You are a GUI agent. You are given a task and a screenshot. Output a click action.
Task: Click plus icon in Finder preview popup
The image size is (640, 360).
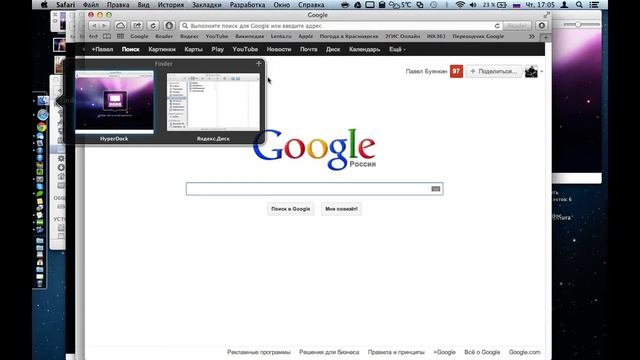(x=258, y=64)
